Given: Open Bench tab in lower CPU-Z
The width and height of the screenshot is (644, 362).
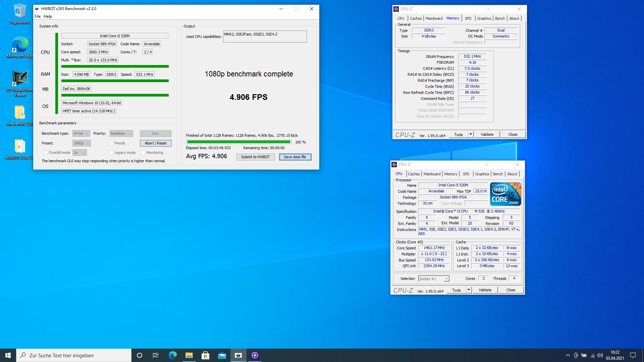Looking at the screenshot, I should coord(498,174).
